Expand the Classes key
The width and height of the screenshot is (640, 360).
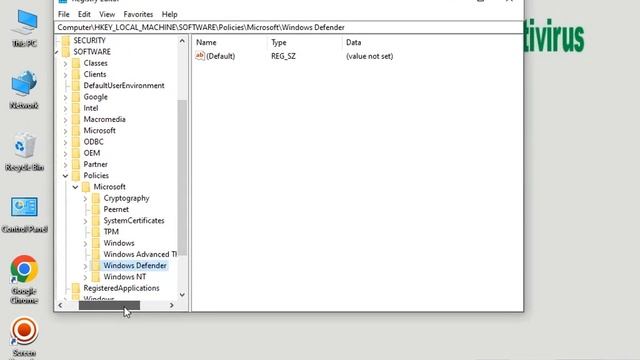[65, 64]
